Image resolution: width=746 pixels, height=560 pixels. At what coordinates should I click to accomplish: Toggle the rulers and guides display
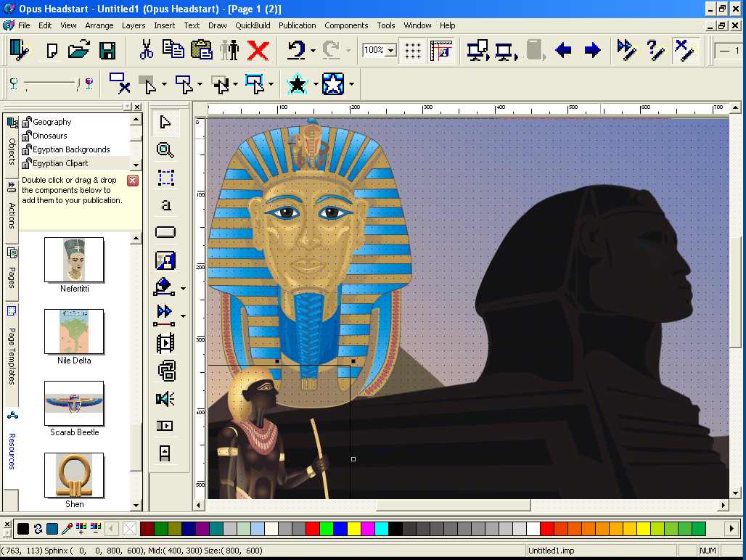[441, 50]
